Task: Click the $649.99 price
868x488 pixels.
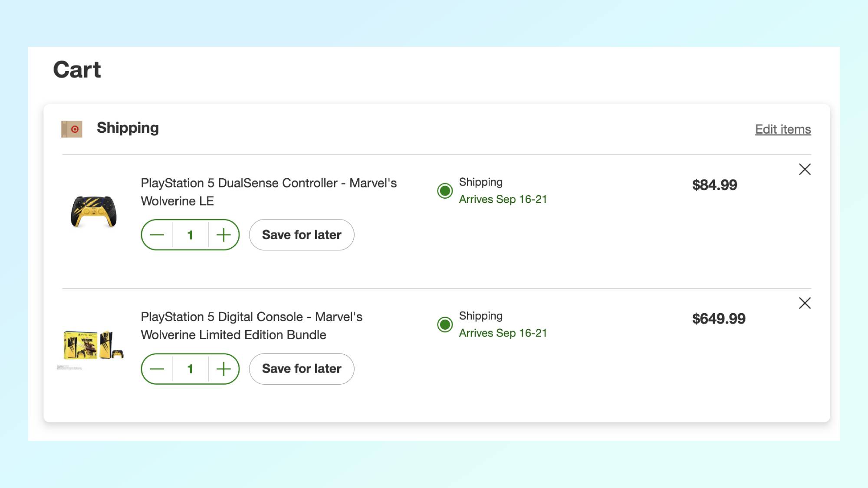Action: click(x=719, y=319)
